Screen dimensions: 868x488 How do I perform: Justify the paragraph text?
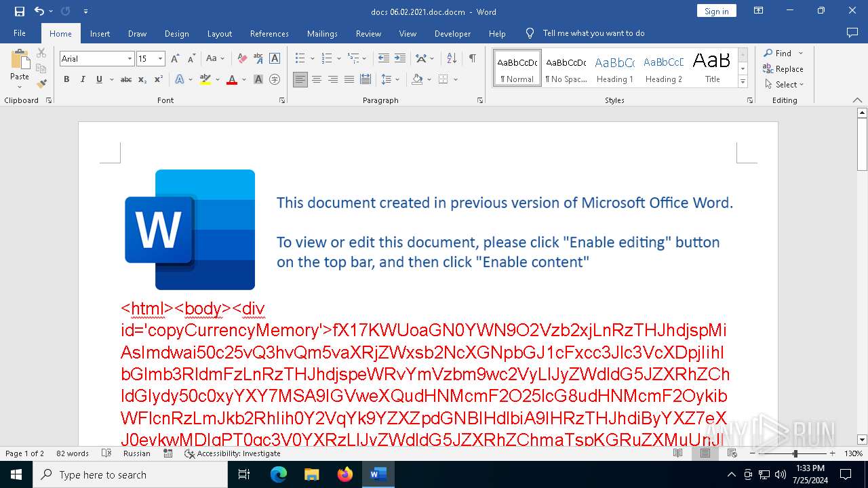349,79
